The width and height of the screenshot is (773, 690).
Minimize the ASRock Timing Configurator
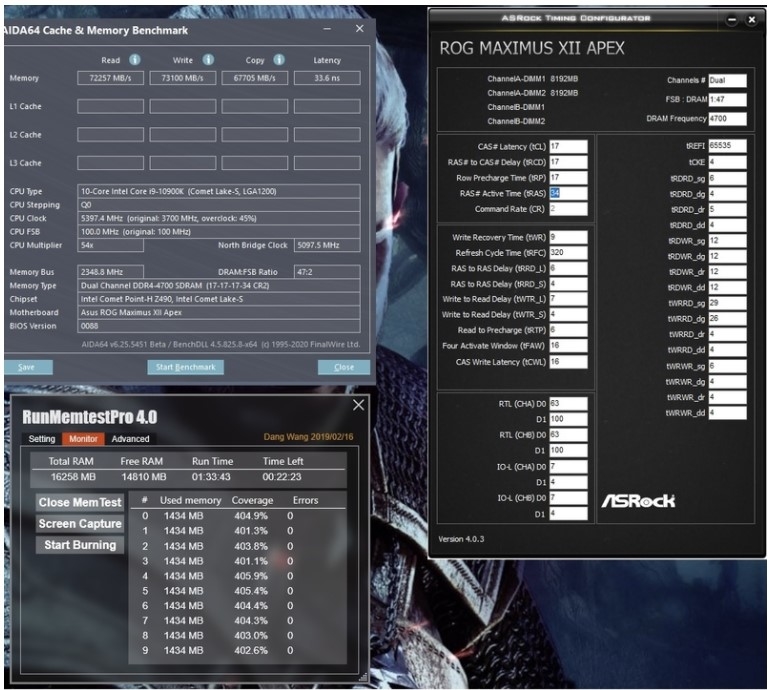coord(732,20)
